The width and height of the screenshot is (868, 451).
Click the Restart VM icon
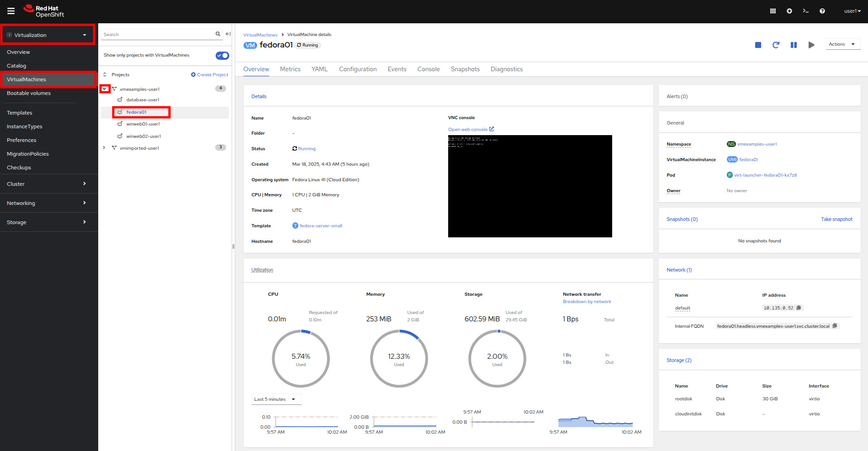point(776,45)
